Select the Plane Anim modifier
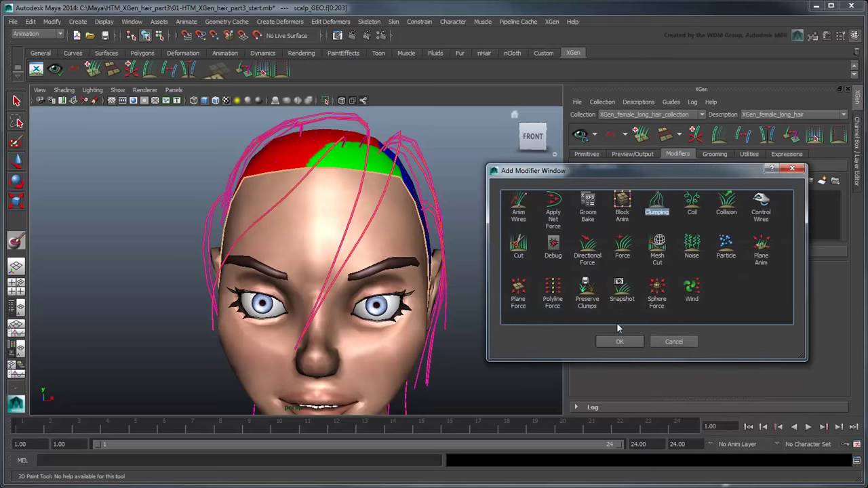The width and height of the screenshot is (868, 488). point(761,251)
